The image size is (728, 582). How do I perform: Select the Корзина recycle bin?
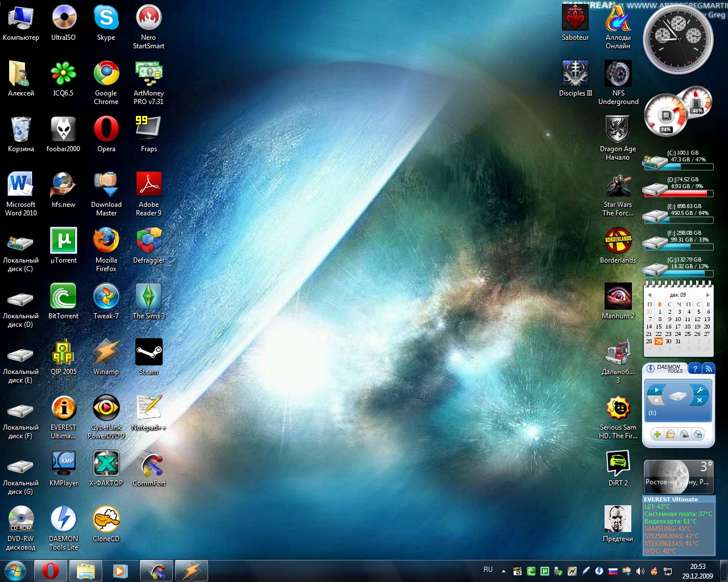click(x=21, y=134)
